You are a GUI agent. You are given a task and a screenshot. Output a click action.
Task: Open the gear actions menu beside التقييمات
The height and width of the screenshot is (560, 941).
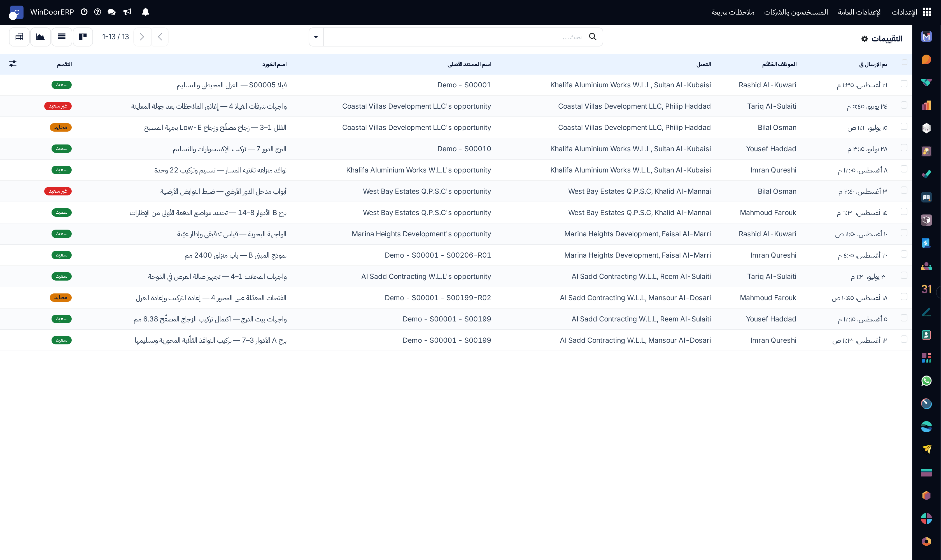pos(864,39)
